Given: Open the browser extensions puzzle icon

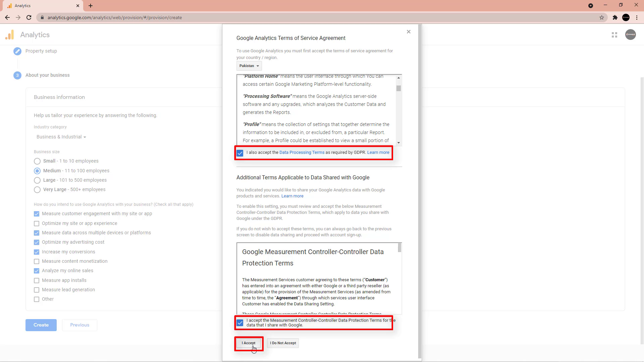Looking at the screenshot, I should coord(615,17).
